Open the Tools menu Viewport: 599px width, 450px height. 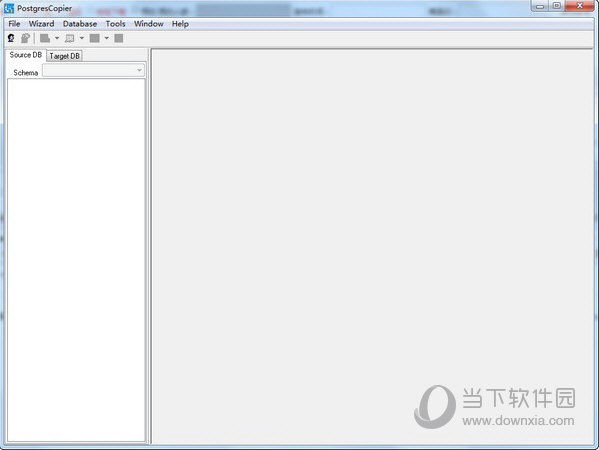point(115,24)
